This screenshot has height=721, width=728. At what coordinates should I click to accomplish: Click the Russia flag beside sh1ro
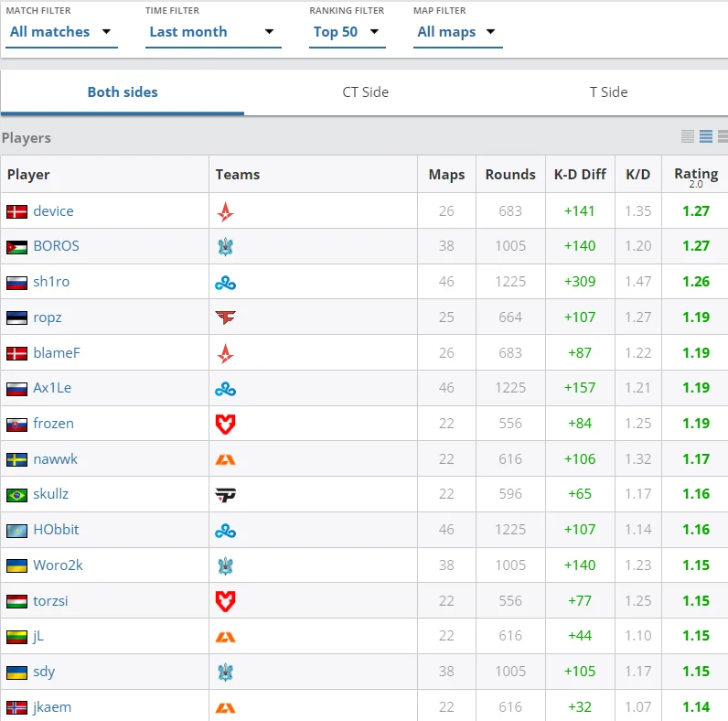pos(16,283)
